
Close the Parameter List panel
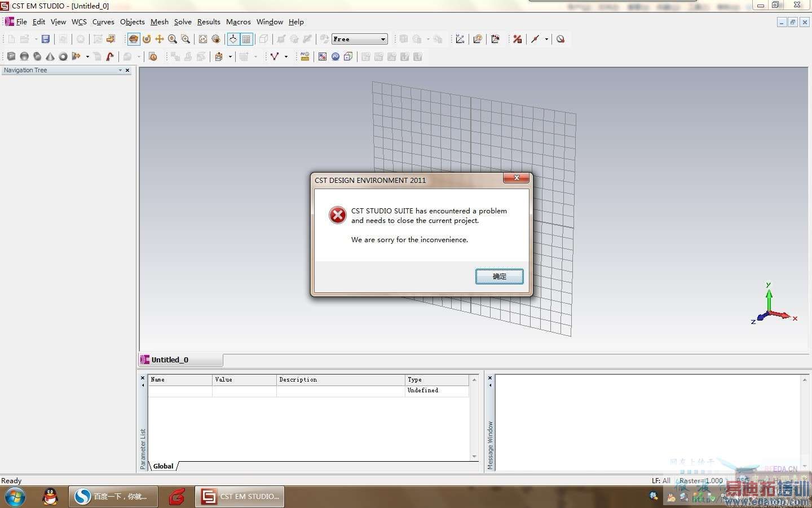pyautogui.click(x=143, y=378)
